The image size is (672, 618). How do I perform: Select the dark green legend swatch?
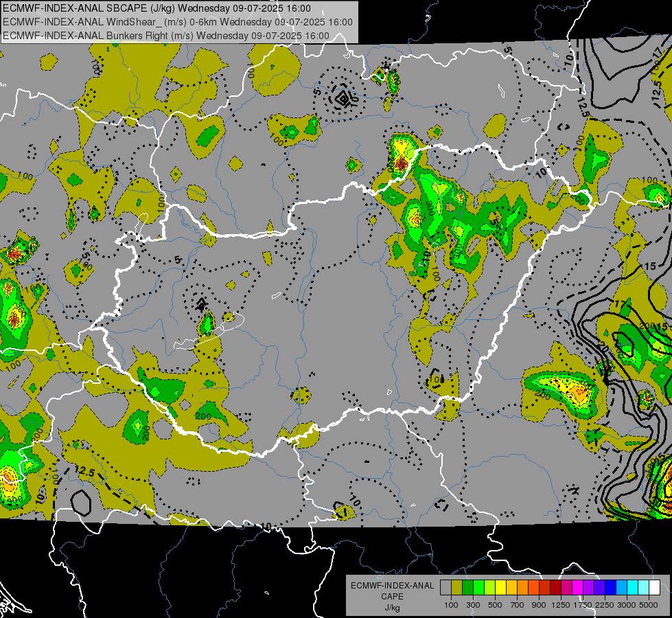point(467,588)
